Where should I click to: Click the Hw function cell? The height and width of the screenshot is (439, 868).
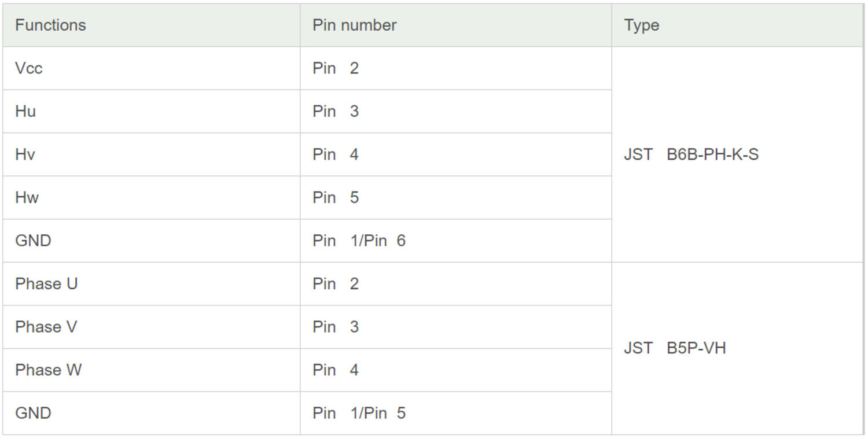point(27,197)
